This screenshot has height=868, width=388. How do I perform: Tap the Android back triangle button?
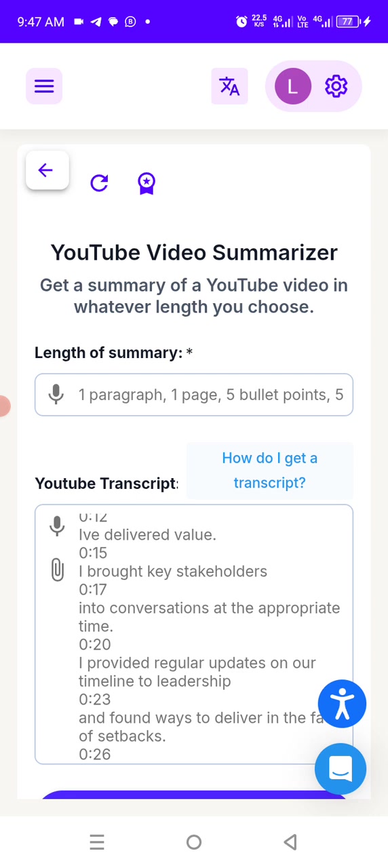click(x=290, y=842)
